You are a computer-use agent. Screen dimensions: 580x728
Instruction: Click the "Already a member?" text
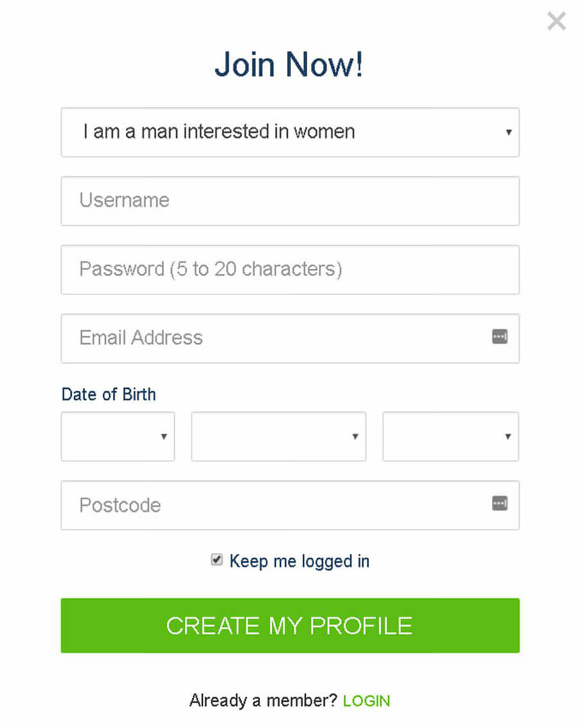tap(263, 701)
